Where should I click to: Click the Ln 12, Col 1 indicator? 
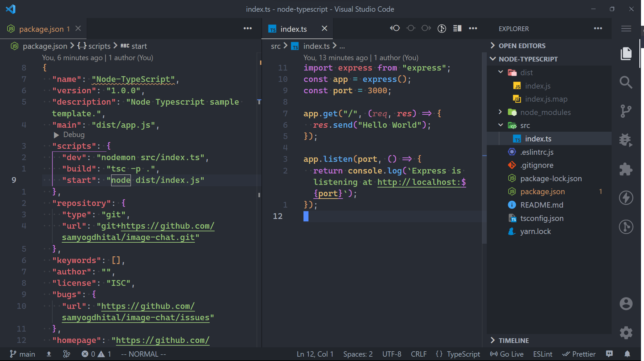click(x=314, y=354)
